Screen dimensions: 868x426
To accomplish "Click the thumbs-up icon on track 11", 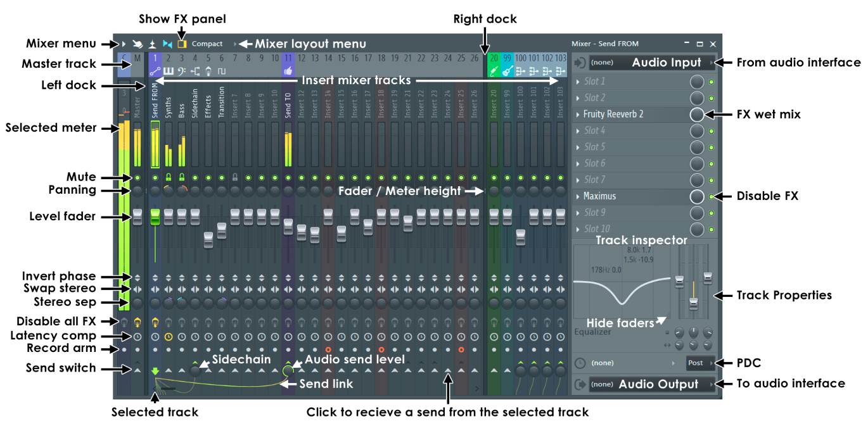I will pyautogui.click(x=288, y=72).
